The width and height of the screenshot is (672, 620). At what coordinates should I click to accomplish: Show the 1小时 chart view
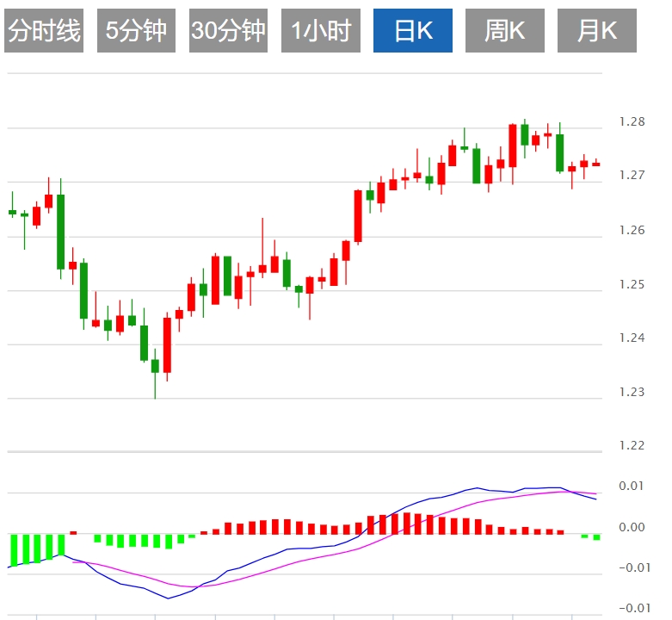(321, 32)
